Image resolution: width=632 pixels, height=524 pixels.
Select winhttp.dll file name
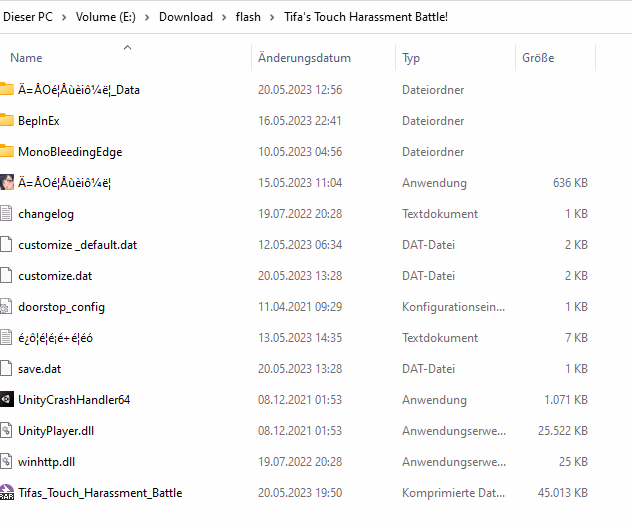[x=46, y=462]
